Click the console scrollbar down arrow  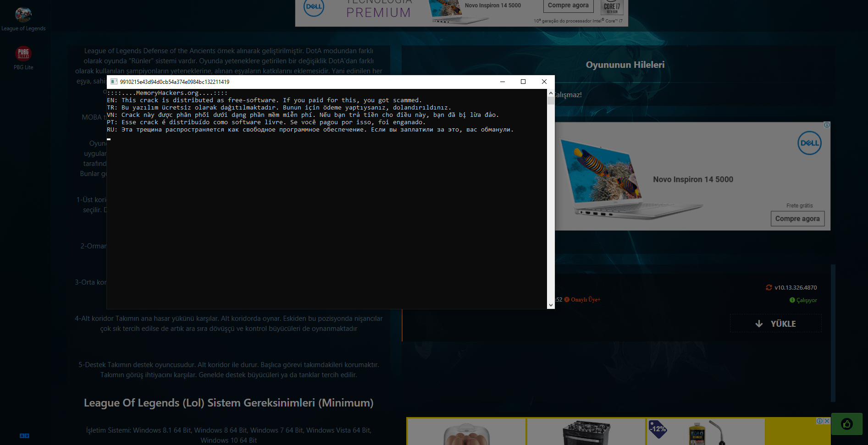click(551, 305)
